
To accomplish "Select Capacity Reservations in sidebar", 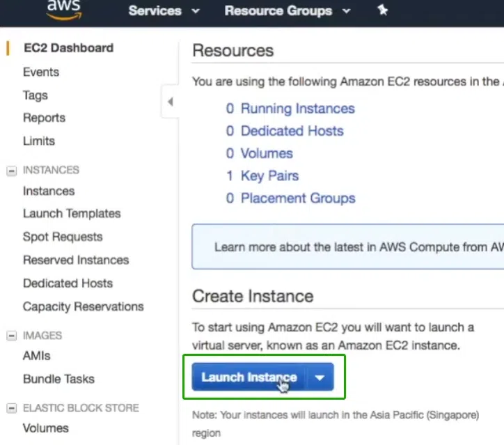I will (83, 306).
